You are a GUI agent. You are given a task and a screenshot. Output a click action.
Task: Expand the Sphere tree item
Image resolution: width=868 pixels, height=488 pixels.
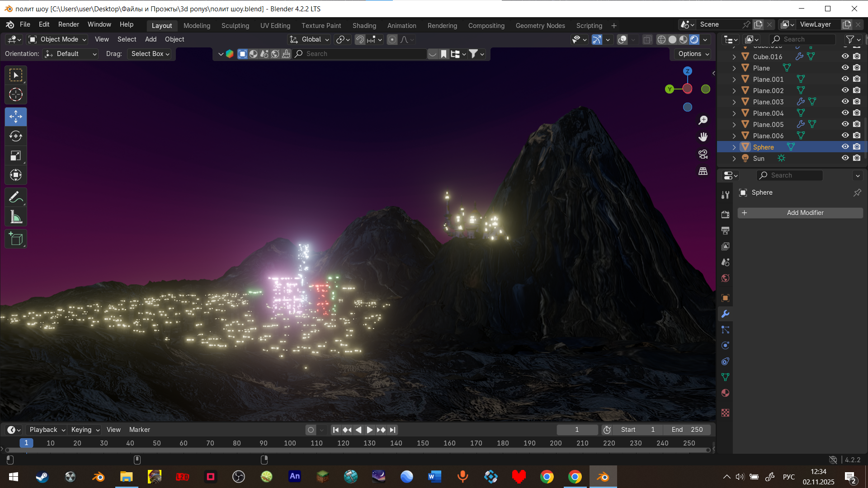coord(734,147)
